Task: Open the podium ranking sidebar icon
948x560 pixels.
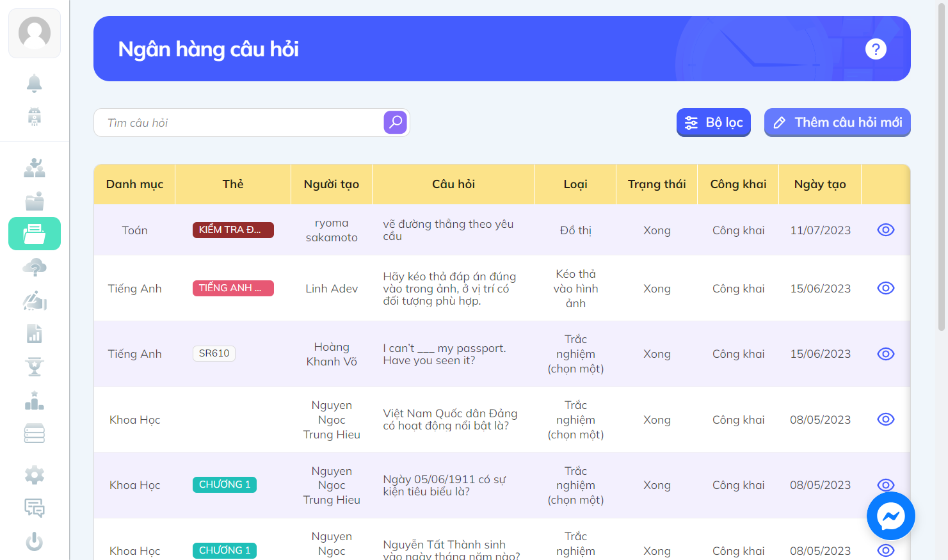Action: 35,401
